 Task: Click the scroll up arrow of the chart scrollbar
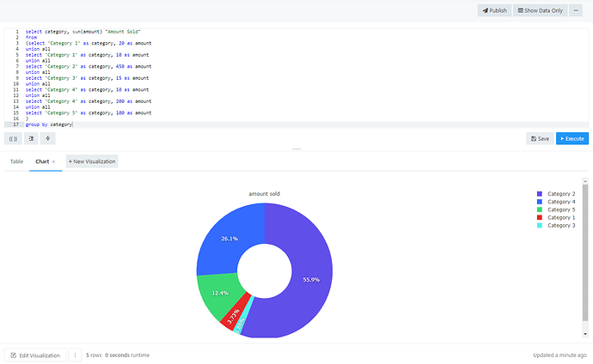point(585,182)
